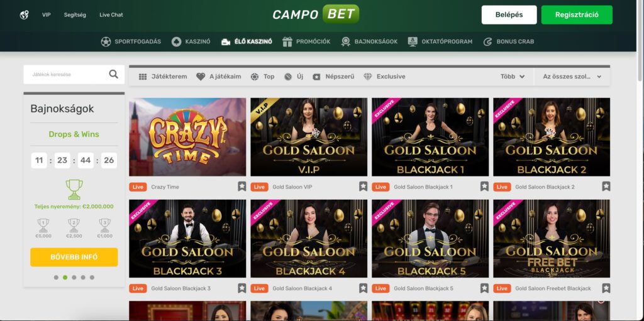Open Promóciók gift box icon
Viewport: 644px width, 321px height.
pos(287,41)
